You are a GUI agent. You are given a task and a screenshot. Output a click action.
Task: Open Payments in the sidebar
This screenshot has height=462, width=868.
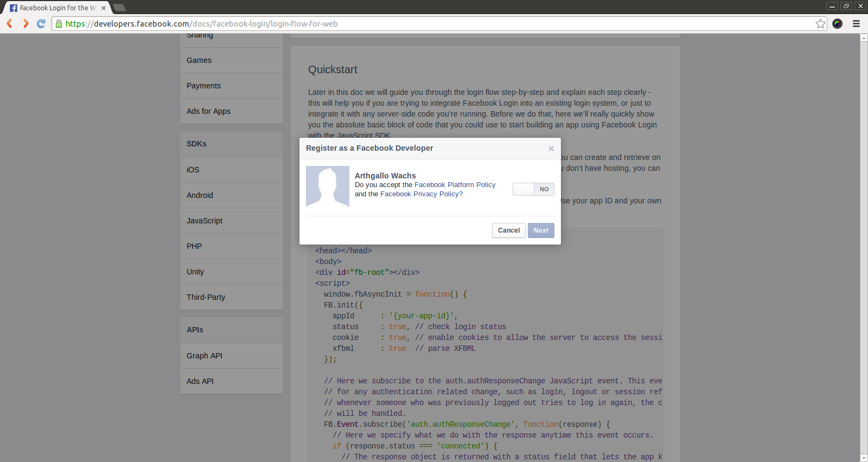pos(232,86)
